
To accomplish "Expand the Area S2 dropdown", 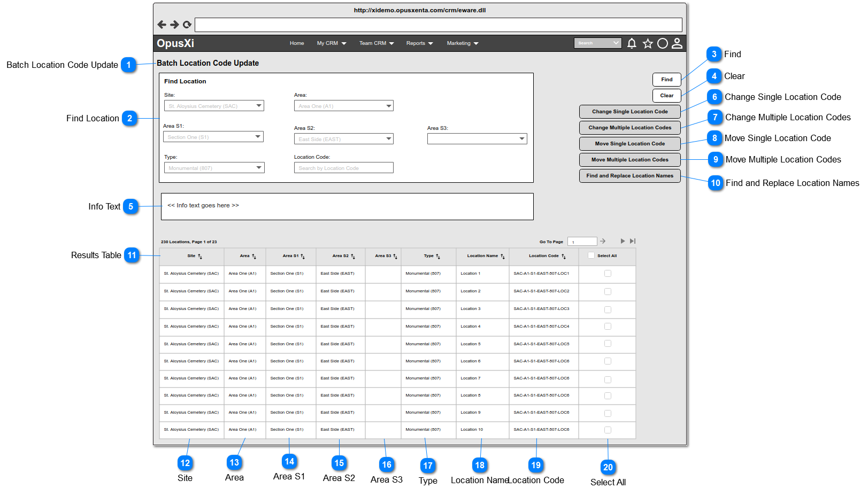I will coord(344,139).
